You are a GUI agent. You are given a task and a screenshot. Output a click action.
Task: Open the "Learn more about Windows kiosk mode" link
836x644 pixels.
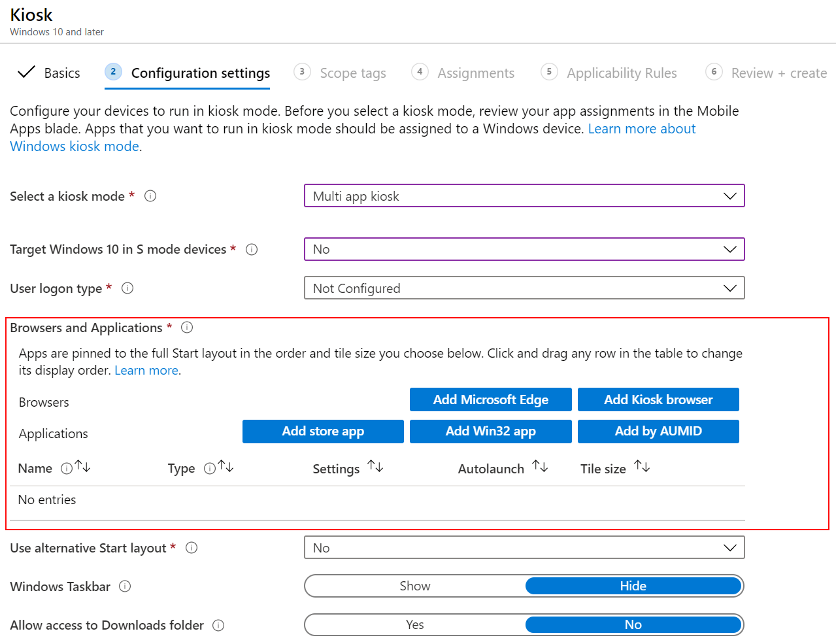coord(641,128)
